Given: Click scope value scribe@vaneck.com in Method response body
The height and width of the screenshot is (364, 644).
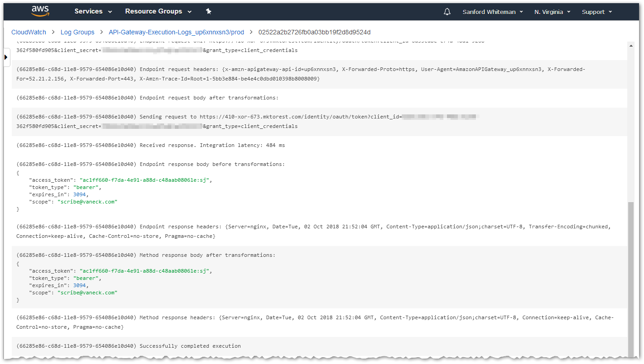Looking at the screenshot, I should 87,293.
